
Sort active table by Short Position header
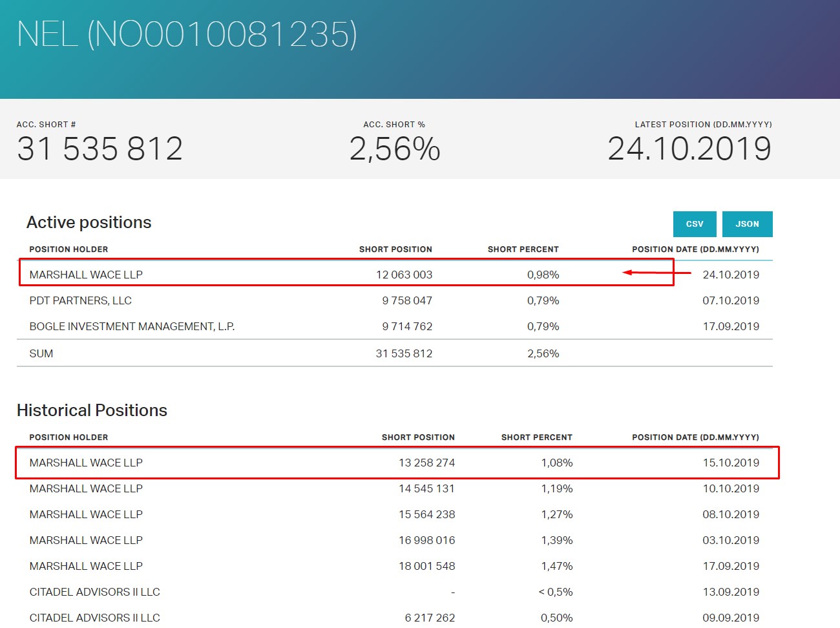coord(395,249)
